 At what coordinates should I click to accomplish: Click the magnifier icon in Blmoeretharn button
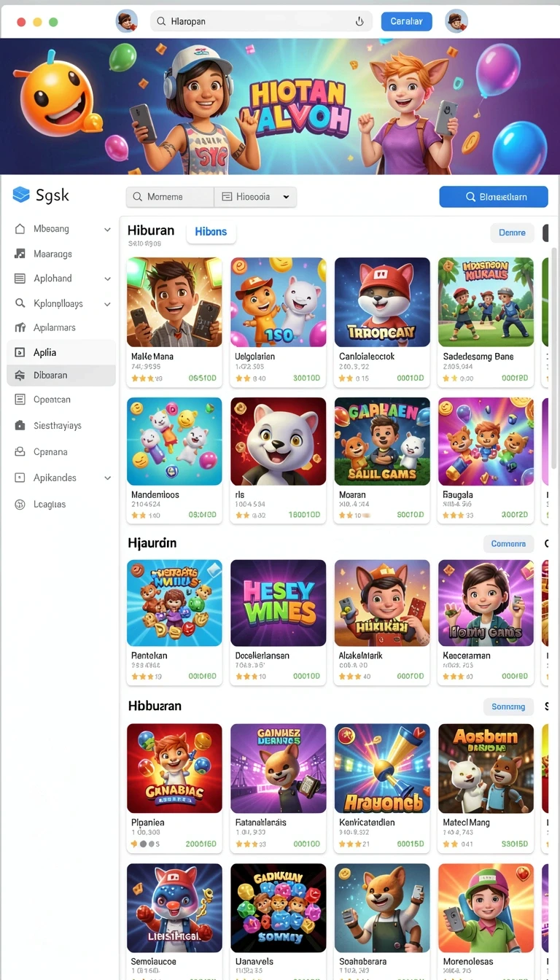pos(470,197)
